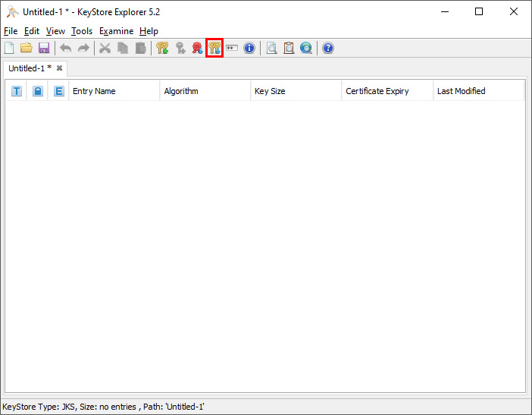Show KeyStore properties via the blue info icon

coord(249,48)
